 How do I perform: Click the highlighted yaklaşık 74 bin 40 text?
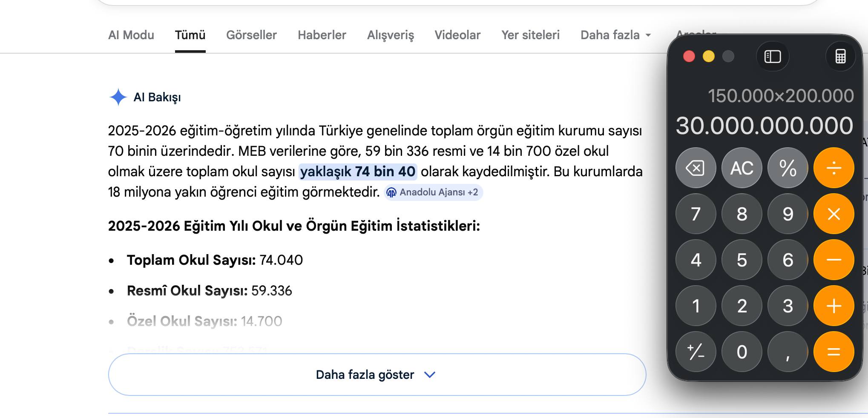[358, 172]
